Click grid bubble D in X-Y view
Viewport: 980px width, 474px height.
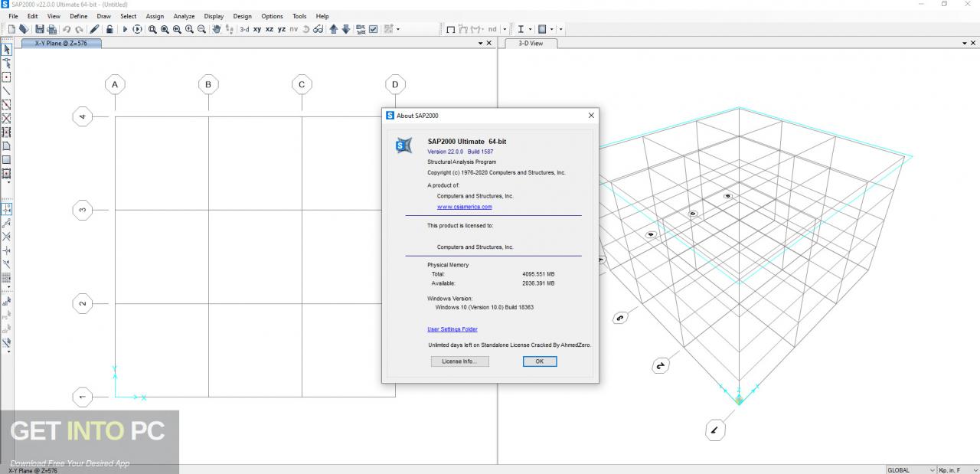click(x=395, y=84)
